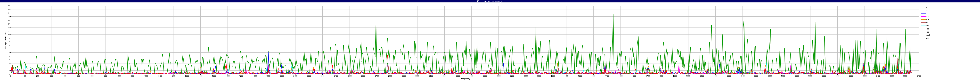Select the 'sda2' legend entry
This screenshot has width=980, height=82.
[x=928, y=10]
